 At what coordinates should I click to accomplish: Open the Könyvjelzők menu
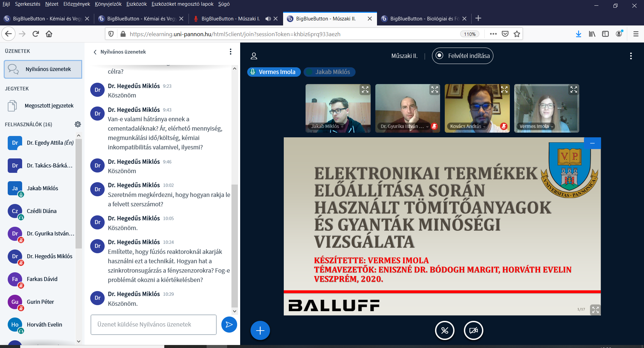(x=108, y=4)
